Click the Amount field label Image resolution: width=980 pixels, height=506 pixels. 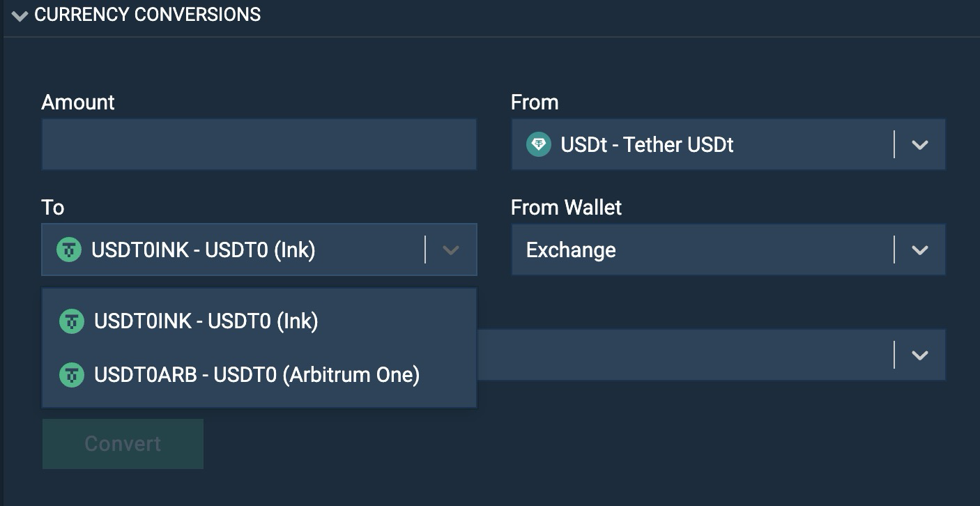click(x=78, y=102)
